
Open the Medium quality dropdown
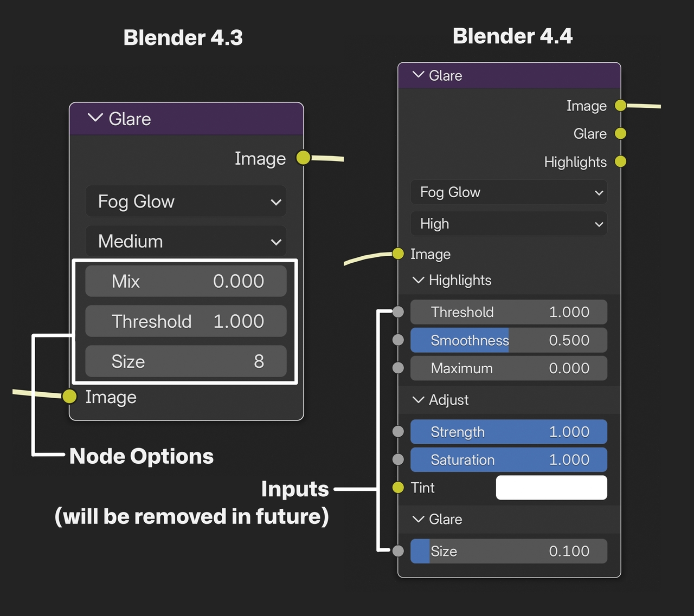click(186, 241)
